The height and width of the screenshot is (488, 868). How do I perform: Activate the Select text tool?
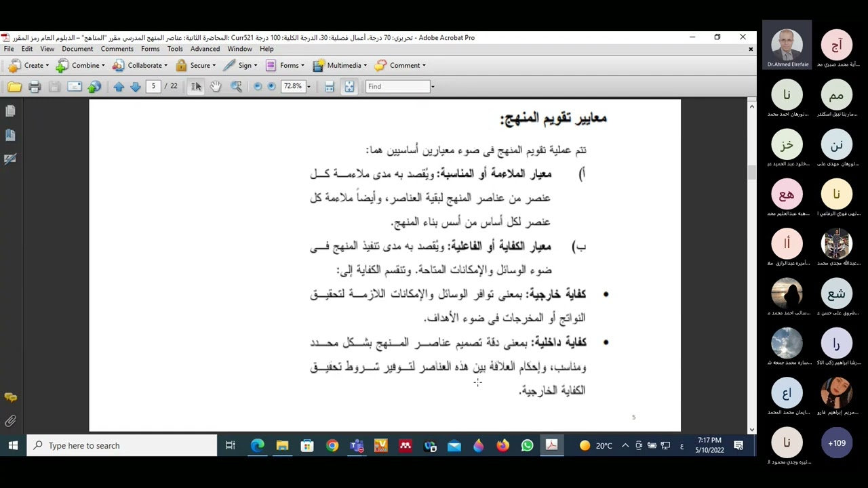click(x=196, y=87)
